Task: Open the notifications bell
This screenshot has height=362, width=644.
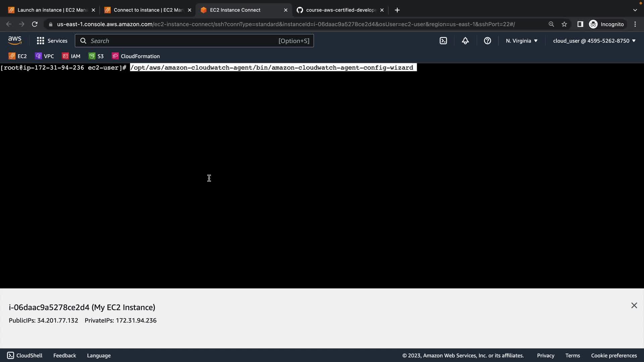Action: [x=465, y=41]
